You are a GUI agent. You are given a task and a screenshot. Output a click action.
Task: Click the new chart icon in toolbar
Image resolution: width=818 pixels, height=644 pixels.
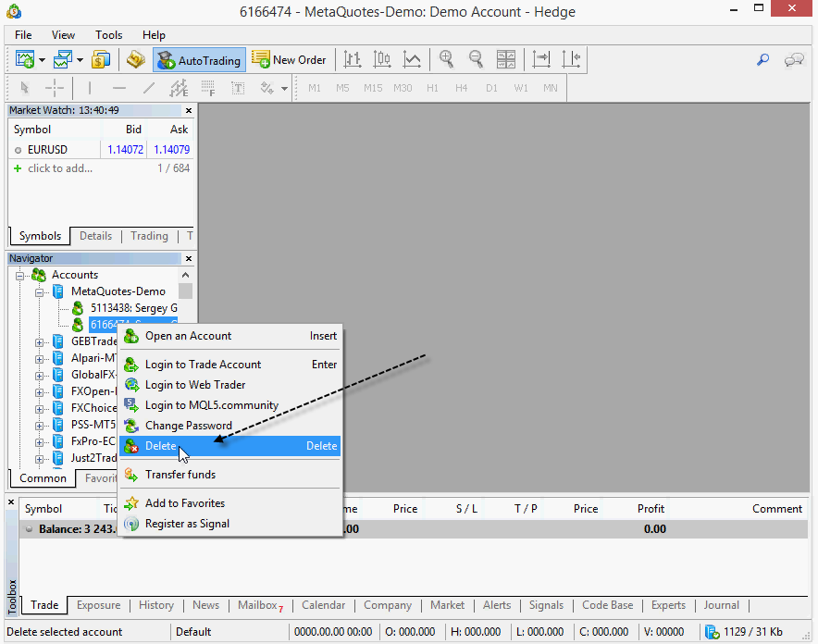pyautogui.click(x=25, y=60)
